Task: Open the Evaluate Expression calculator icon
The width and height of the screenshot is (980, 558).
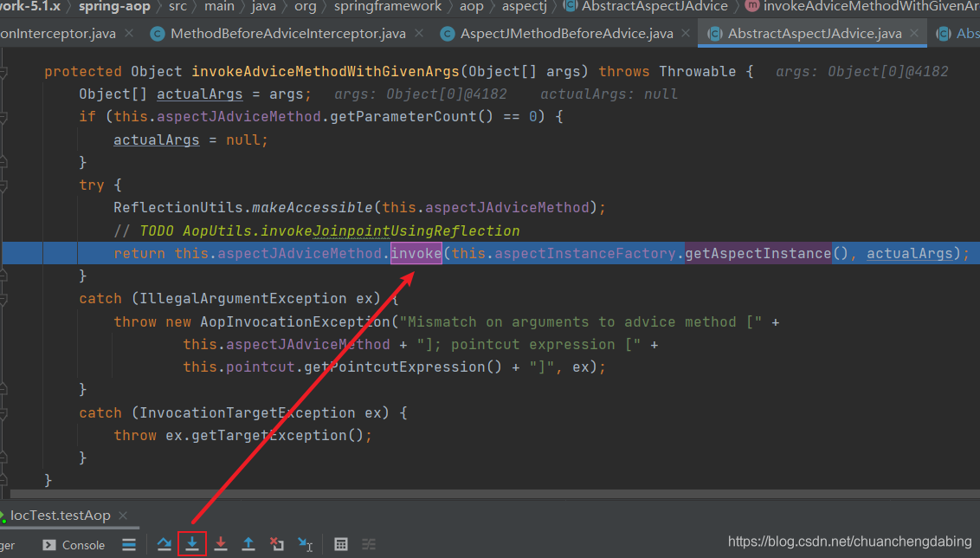Action: point(340,544)
